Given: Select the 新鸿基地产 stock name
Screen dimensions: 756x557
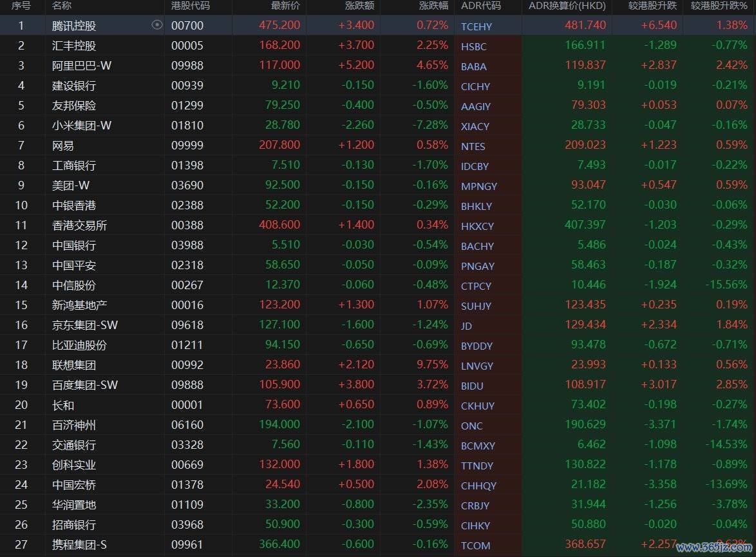Looking at the screenshot, I should 80,305.
